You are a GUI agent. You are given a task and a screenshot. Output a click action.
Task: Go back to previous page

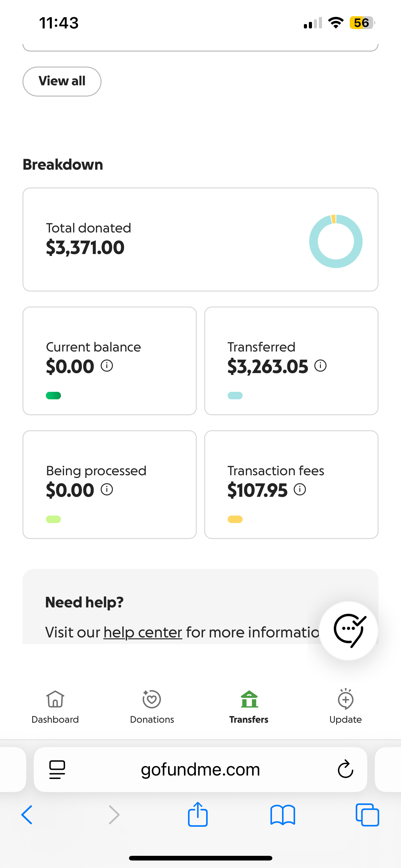click(x=27, y=815)
